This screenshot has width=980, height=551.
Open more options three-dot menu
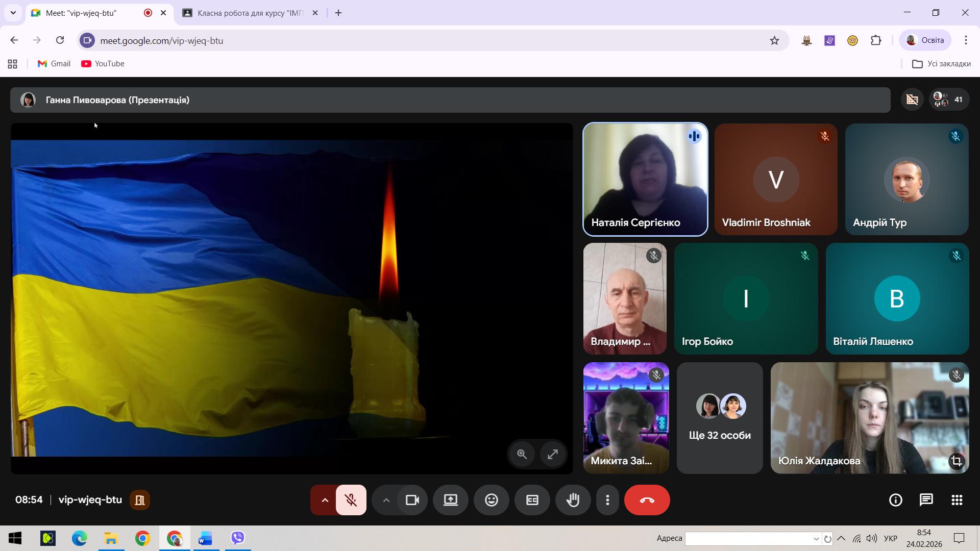coord(607,500)
